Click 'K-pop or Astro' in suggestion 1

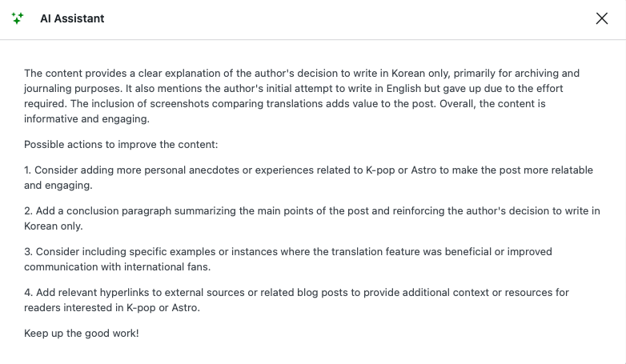tap(401, 170)
